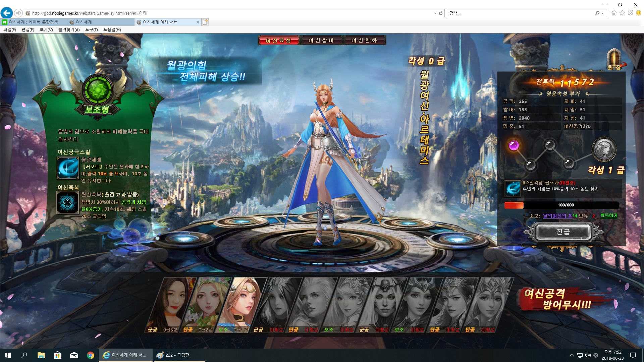
Task: Click the search magnifier in the search box
Action: (x=597, y=13)
